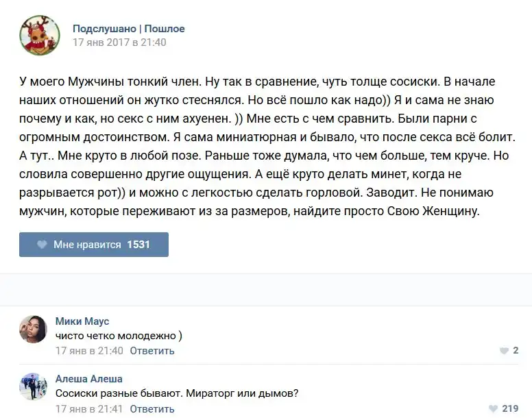Visit Алеша Алеша profile name link
The image size is (532, 418).
pyautogui.click(x=89, y=379)
